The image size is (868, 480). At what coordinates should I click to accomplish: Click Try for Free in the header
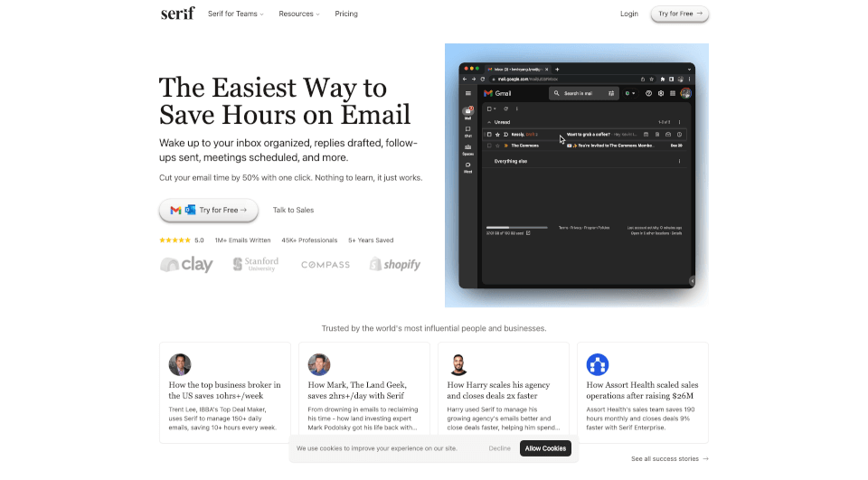point(680,14)
